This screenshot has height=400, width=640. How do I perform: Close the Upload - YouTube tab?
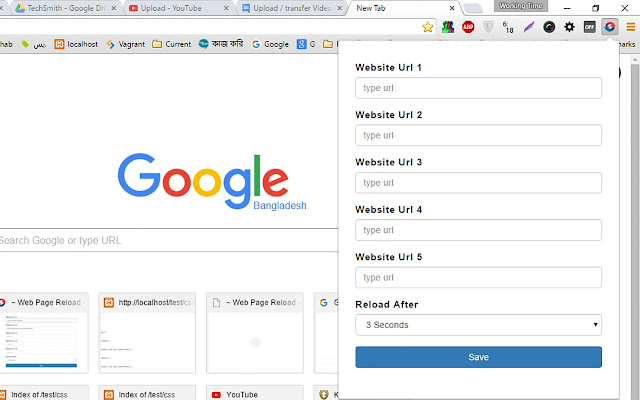(226, 8)
